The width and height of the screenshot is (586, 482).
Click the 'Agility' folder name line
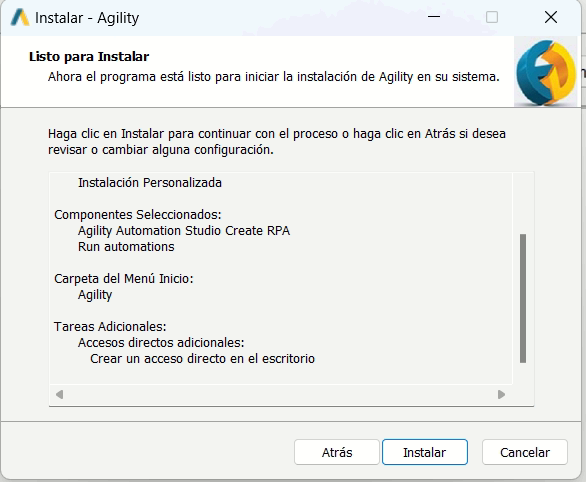pos(95,295)
